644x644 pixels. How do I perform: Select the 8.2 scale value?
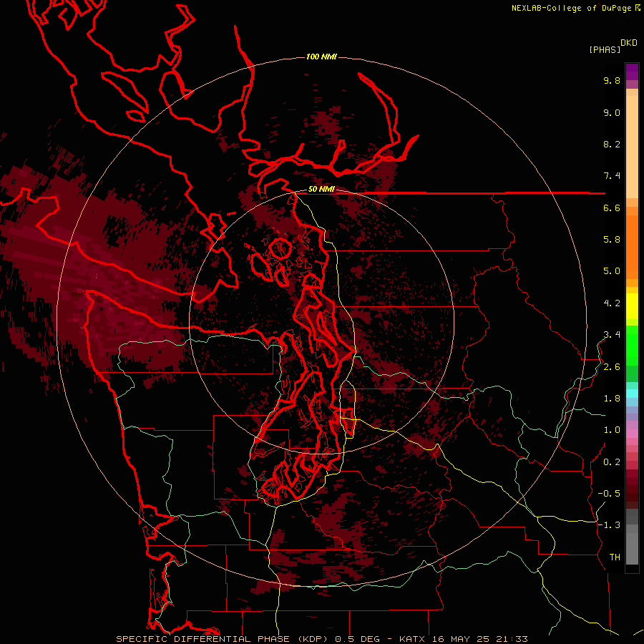[x=612, y=144]
